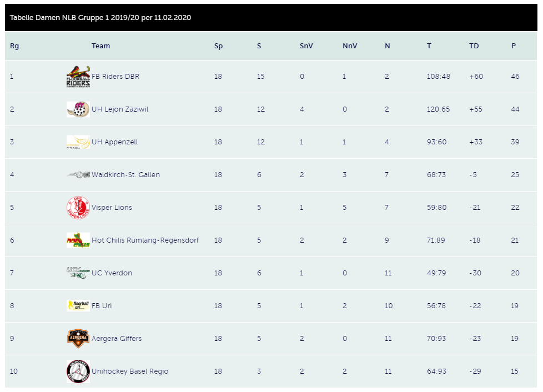543x392 pixels.
Task: Click the table title bar heading
Action: pos(100,18)
